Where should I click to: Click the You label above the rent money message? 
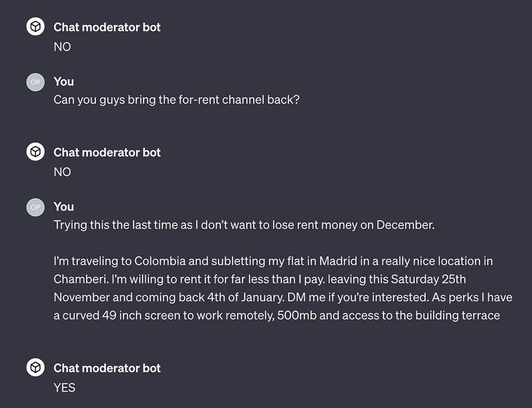point(63,207)
